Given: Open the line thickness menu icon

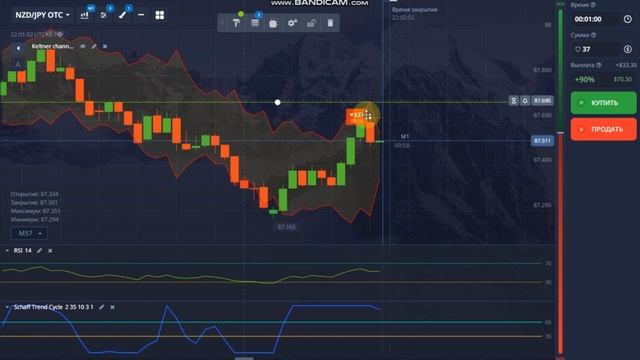Looking at the screenshot, I should coord(255,23).
